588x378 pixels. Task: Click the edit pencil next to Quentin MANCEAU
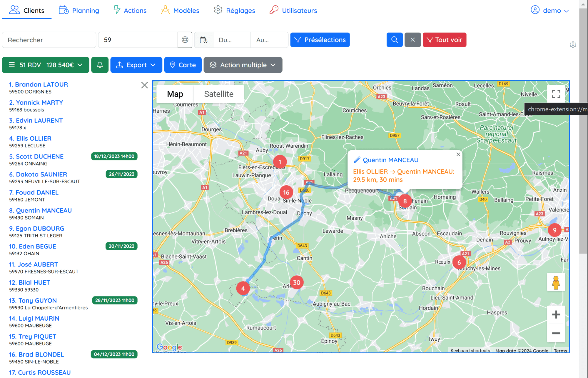coord(357,160)
